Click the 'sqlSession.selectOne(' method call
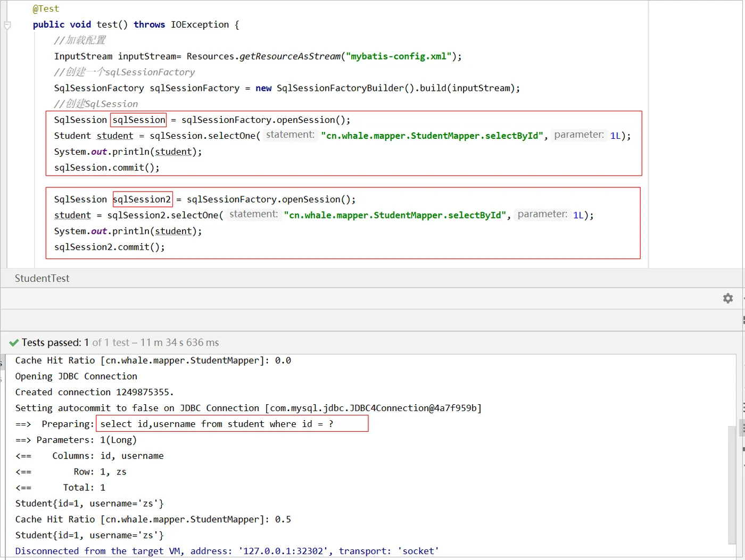 (x=205, y=136)
